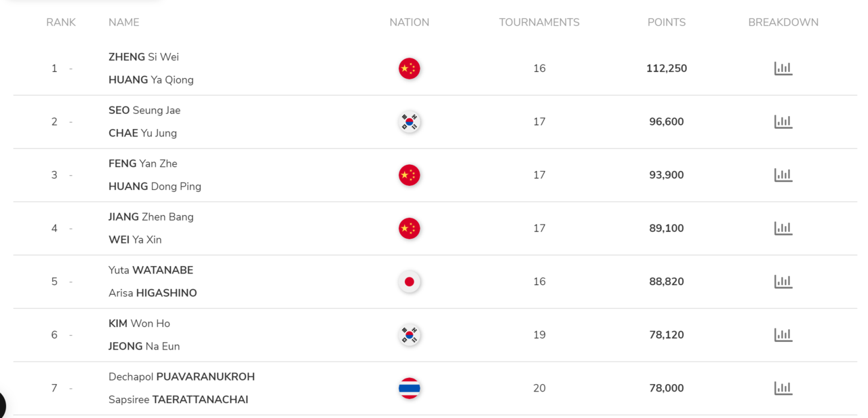This screenshot has height=418, width=868.
Task: Click Japan flag in rank 5 row
Action: [410, 282]
